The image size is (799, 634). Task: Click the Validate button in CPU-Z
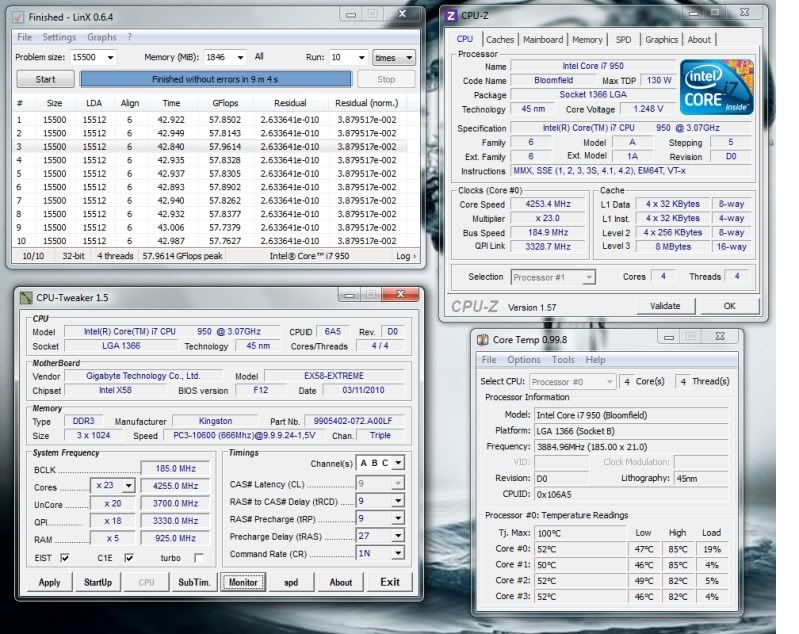pos(665,306)
